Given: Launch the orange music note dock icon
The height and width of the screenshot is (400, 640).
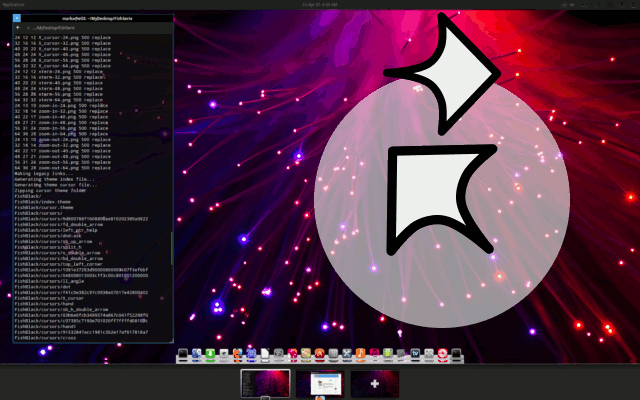Looking at the screenshot, I should [360, 354].
